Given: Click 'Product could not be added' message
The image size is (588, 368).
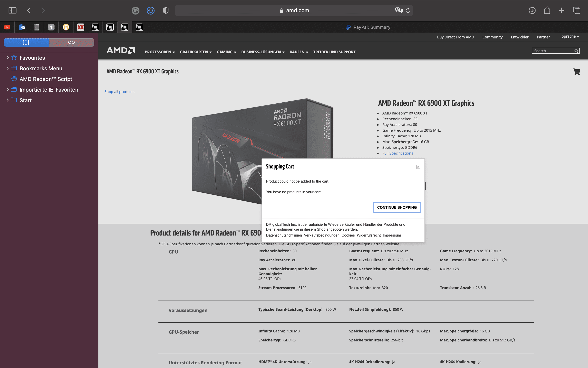Looking at the screenshot, I should pos(297,181).
